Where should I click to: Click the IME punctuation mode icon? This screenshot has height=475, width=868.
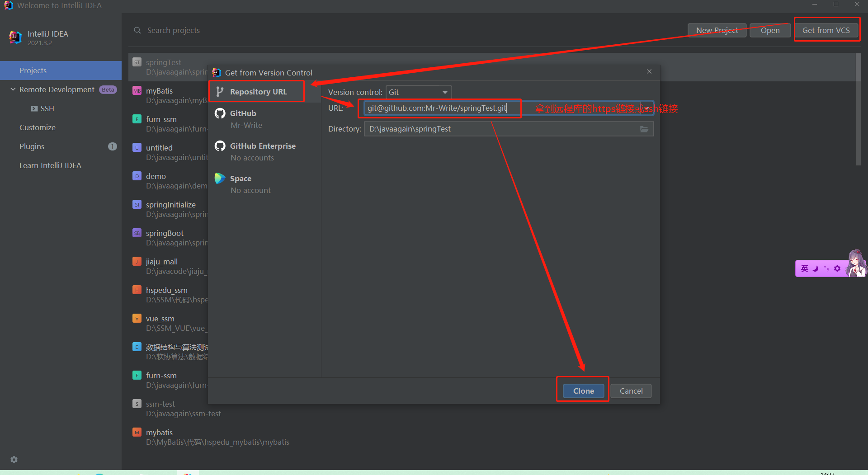(x=826, y=268)
